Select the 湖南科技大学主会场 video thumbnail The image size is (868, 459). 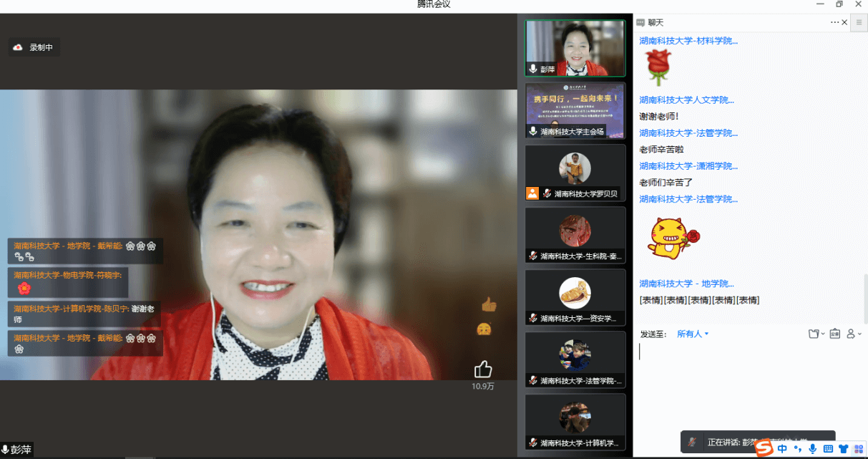(575, 110)
